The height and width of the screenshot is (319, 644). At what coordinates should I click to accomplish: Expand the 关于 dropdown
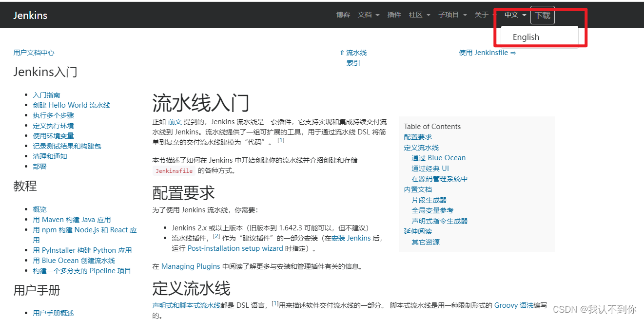click(481, 15)
